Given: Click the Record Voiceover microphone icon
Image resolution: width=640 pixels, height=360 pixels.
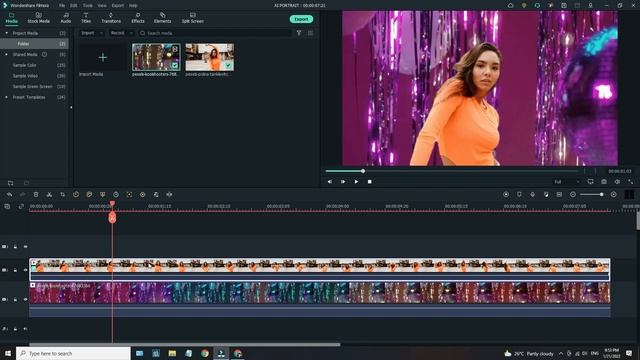Looking at the screenshot, I should [532, 195].
